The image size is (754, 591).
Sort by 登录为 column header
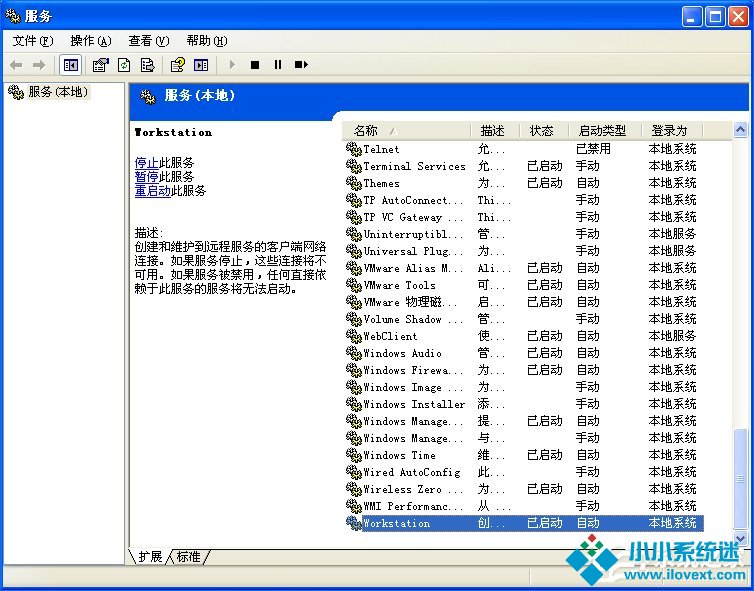672,131
